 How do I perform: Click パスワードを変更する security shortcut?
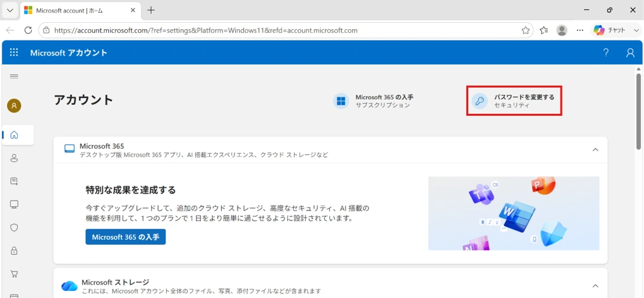[514, 101]
